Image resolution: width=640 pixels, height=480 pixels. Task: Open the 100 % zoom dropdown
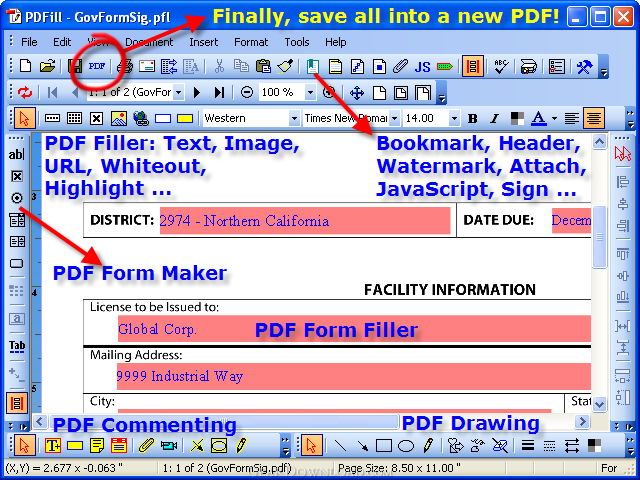click(310, 93)
